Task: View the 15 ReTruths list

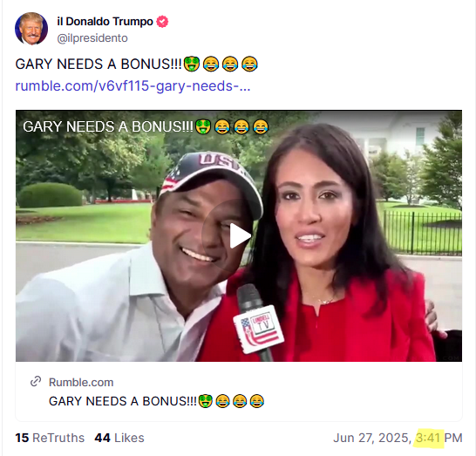Action: coord(50,438)
